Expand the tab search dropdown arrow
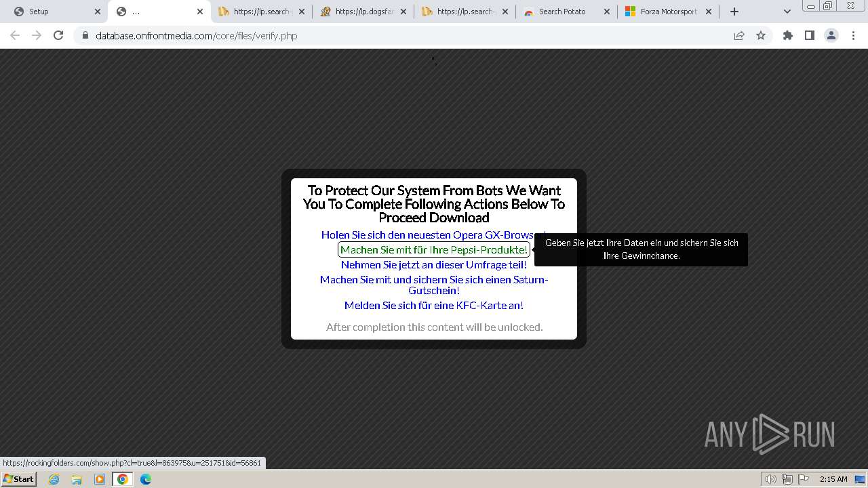The width and height of the screenshot is (868, 488). (787, 12)
